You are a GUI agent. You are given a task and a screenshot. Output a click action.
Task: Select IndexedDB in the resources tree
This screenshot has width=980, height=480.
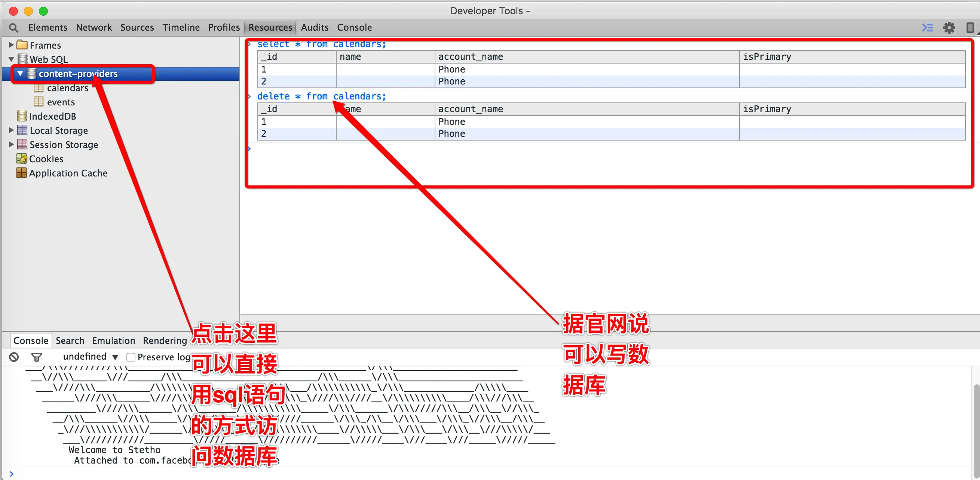(x=52, y=116)
